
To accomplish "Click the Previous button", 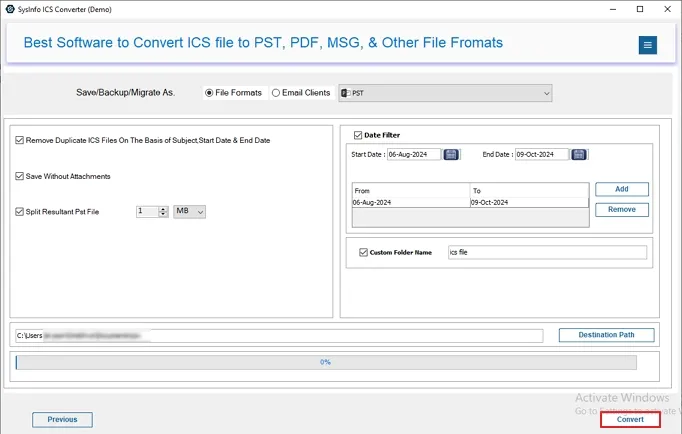I will pyautogui.click(x=62, y=420).
